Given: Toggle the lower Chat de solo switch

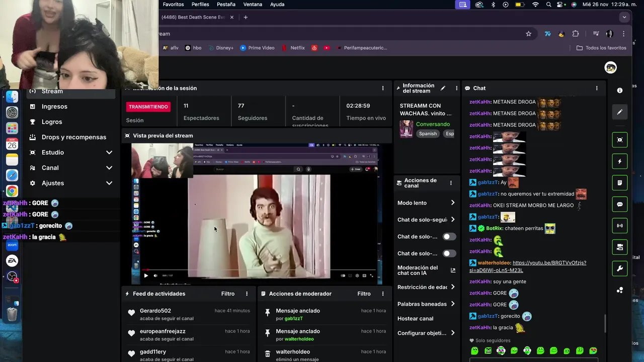Looking at the screenshot, I should [x=449, y=253].
